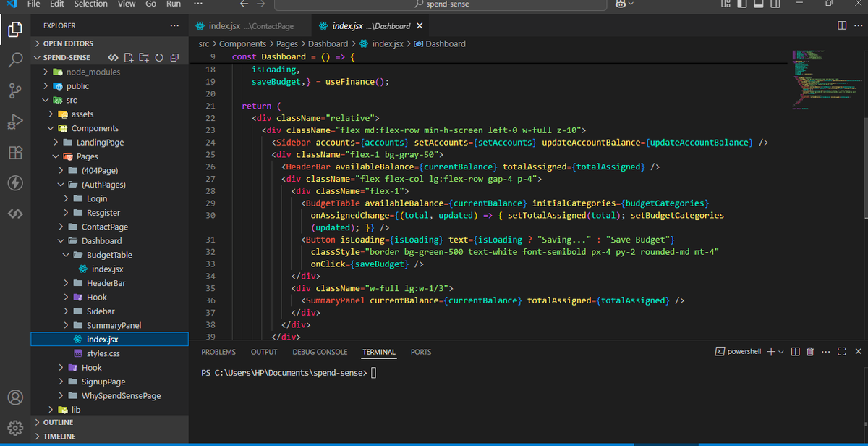Open the Thunder Client lightning icon

tap(15, 183)
